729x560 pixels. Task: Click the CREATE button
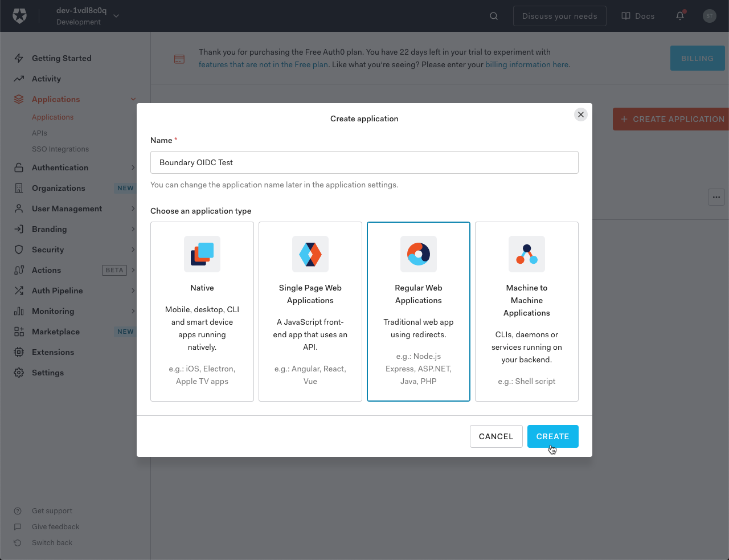coord(553,436)
